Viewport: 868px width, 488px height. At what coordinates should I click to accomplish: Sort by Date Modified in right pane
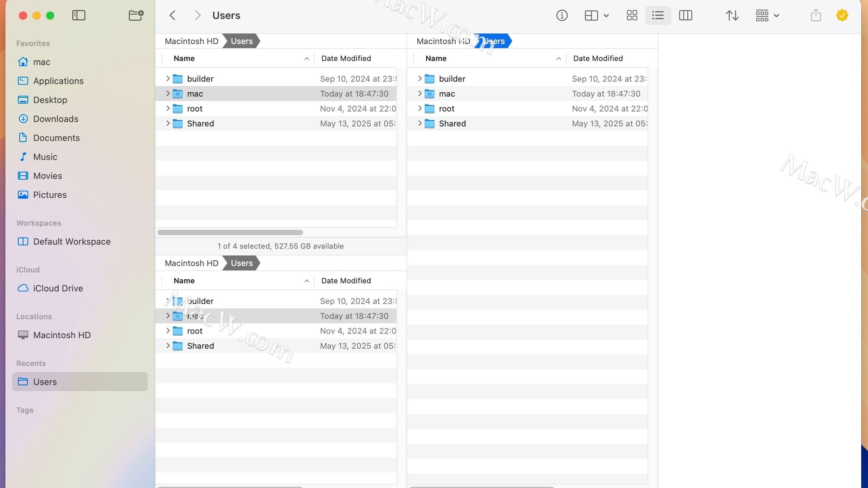(598, 58)
